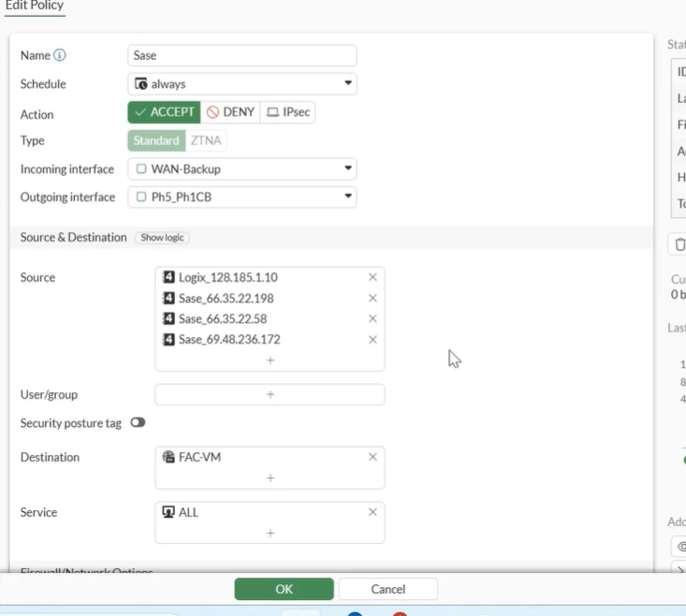
Task: Set Action to IPsec
Action: tap(288, 112)
